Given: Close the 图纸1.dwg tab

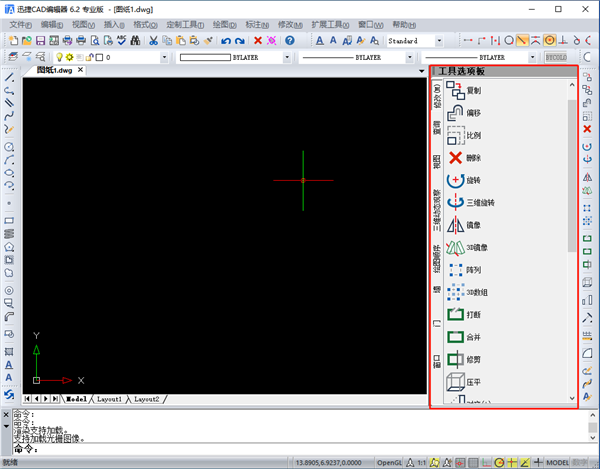Looking at the screenshot, I should [80, 70].
